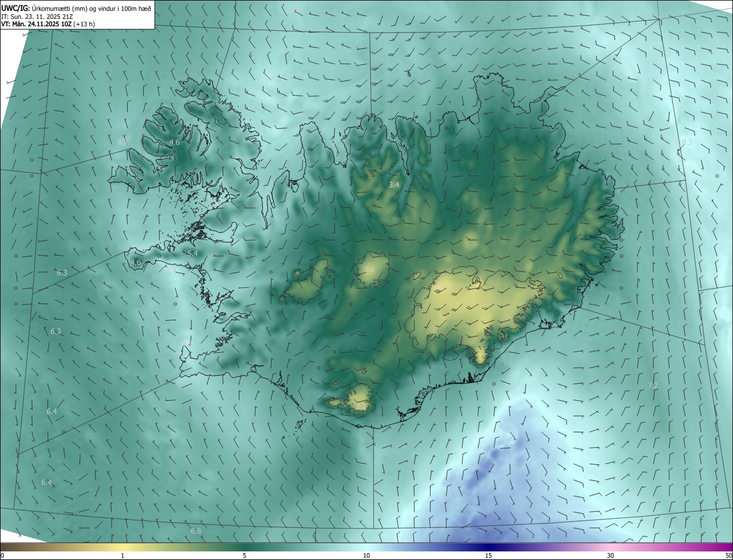The height and width of the screenshot is (560, 733).
Task: Click the 'UWC/IG: Úrkomumætti (mm)' title line
Action: point(76,7)
